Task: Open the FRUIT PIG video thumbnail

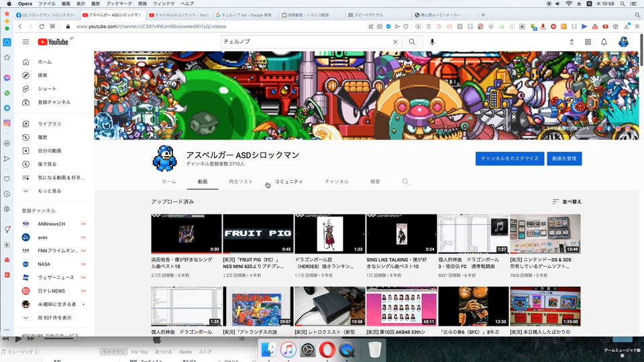Action: (x=258, y=233)
